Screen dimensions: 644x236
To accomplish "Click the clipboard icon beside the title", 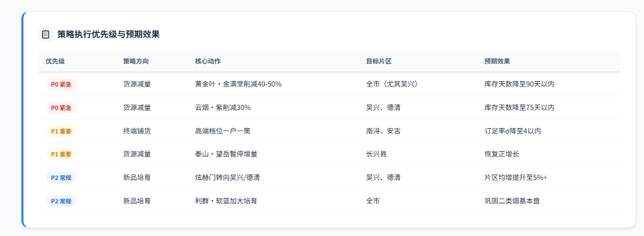I will (45, 34).
